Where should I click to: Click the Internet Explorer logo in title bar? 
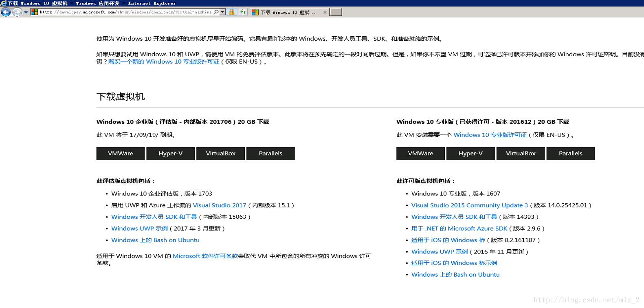4,3
